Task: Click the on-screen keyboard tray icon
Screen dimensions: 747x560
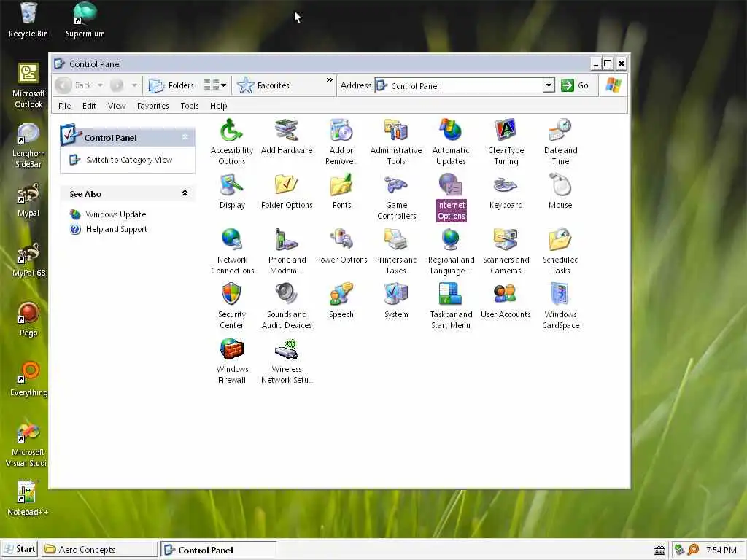Action: pyautogui.click(x=659, y=550)
